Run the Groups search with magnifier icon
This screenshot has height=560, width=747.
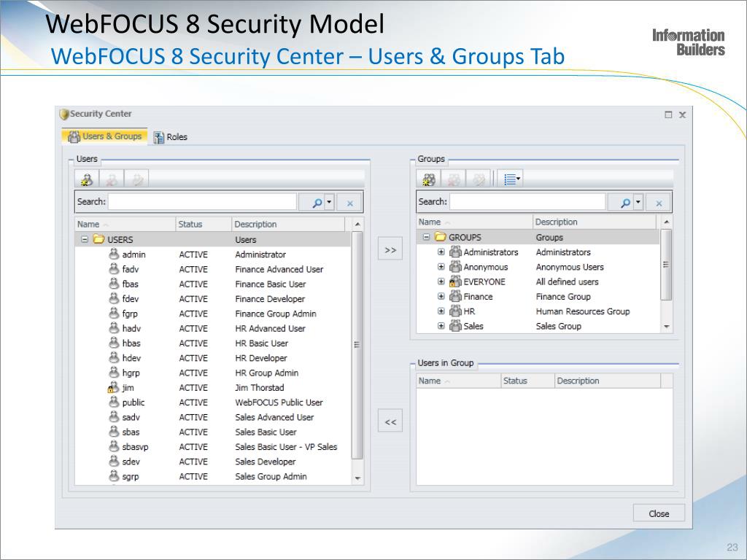click(x=625, y=203)
